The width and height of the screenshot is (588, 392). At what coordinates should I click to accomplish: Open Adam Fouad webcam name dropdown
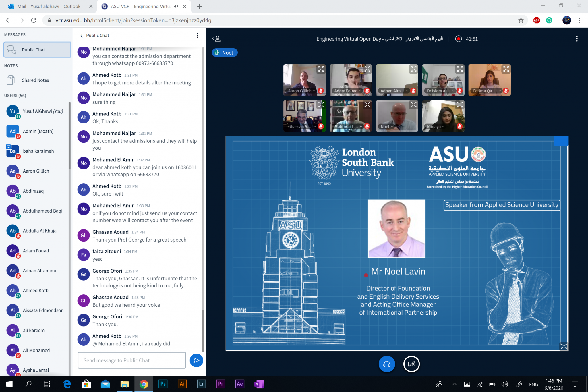[348, 91]
